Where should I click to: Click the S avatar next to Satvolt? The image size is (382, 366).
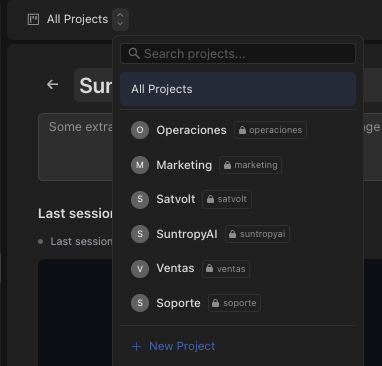[140, 199]
